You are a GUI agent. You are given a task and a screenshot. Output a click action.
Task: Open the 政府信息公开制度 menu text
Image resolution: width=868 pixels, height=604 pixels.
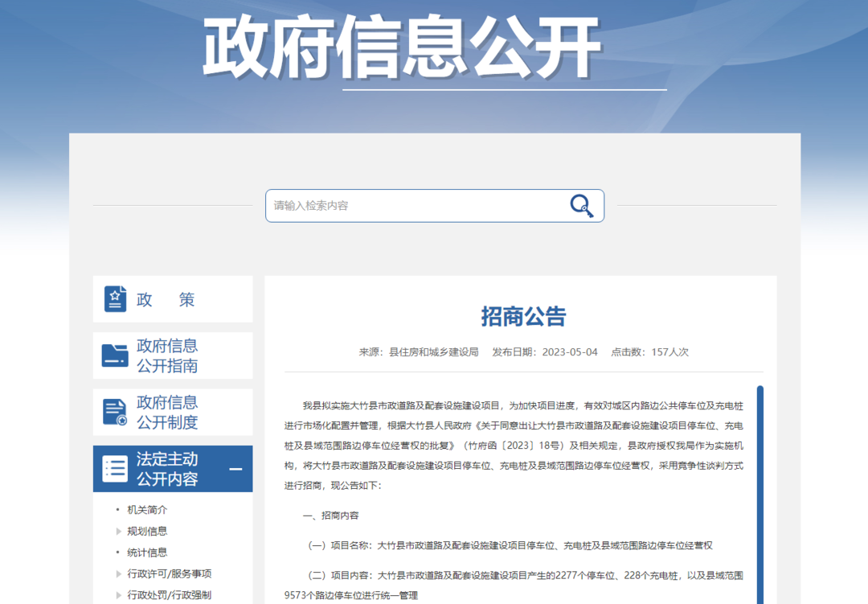coord(167,412)
